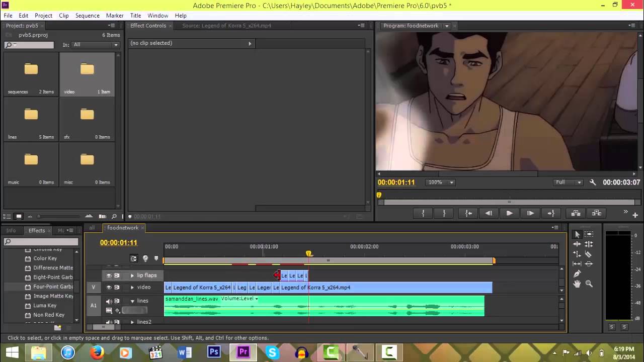Toggle sync lock on lip flaps track
644x362 pixels.
click(x=117, y=276)
